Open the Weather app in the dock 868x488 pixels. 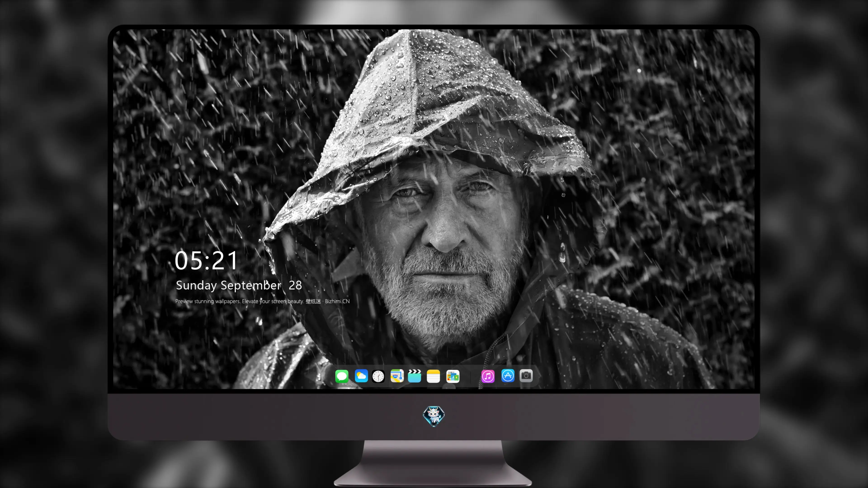361,376
